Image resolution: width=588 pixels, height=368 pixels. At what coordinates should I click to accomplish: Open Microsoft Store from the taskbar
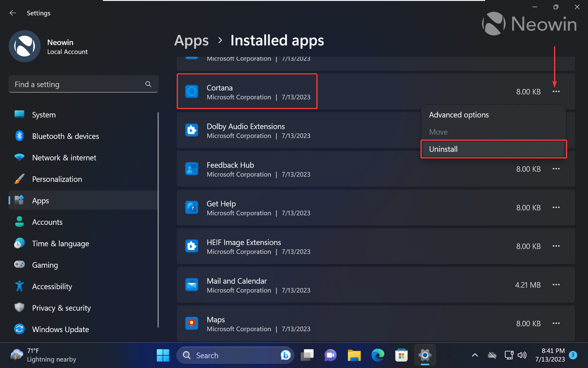(x=401, y=355)
